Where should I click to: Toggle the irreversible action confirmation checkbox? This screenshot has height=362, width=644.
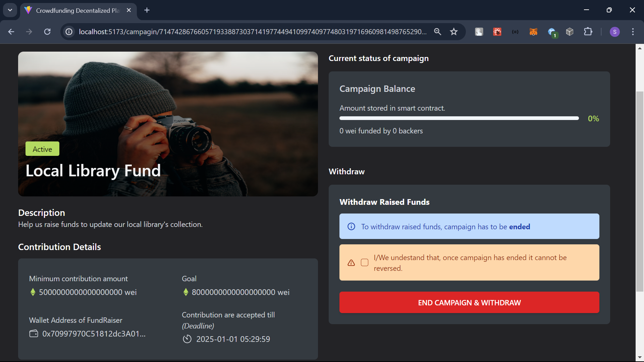(x=365, y=262)
